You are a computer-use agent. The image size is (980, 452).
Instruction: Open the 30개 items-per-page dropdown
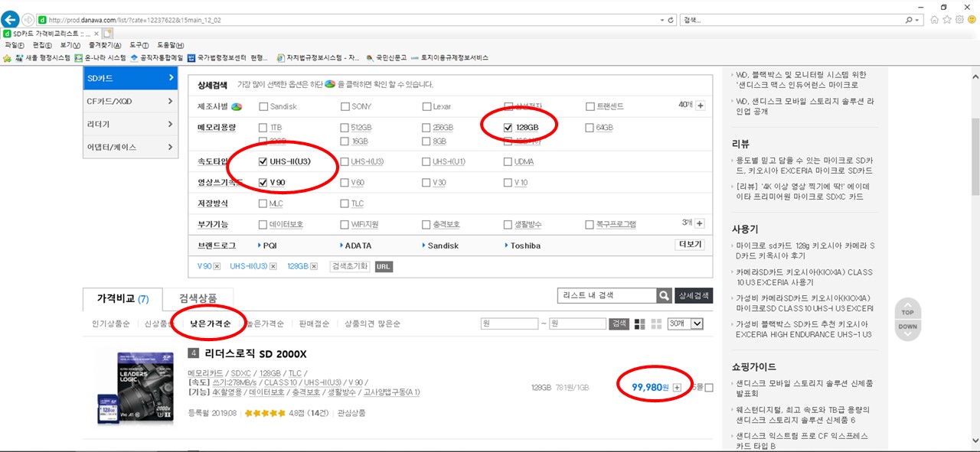685,324
